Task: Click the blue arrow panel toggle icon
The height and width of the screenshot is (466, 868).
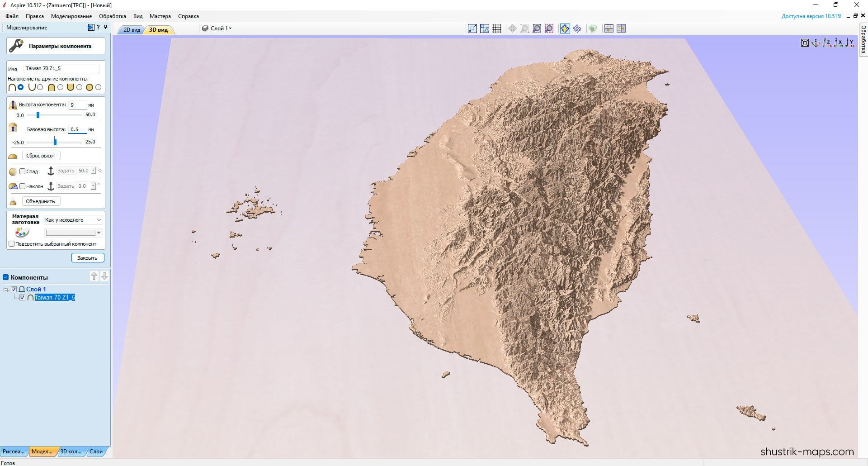Action: [x=91, y=28]
